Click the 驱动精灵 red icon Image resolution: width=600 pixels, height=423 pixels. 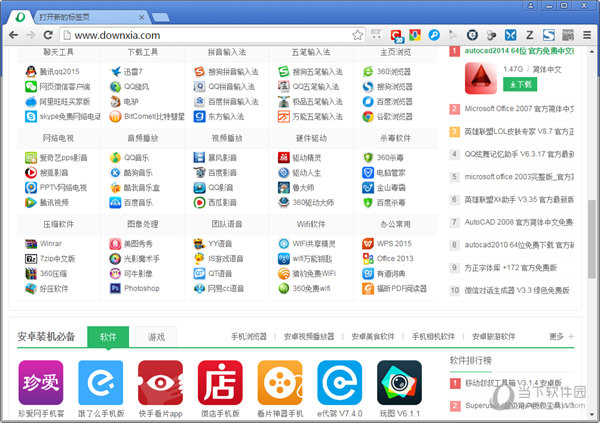click(284, 157)
